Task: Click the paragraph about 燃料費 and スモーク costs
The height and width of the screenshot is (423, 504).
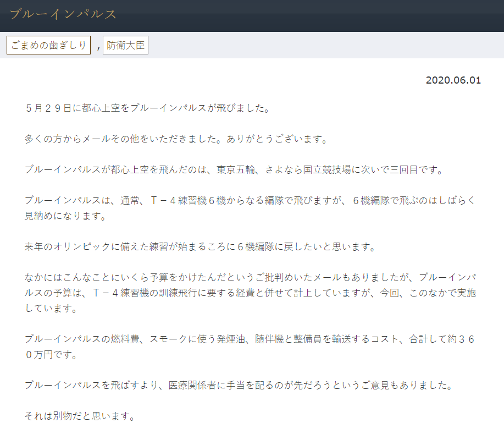Action: [x=250, y=339]
